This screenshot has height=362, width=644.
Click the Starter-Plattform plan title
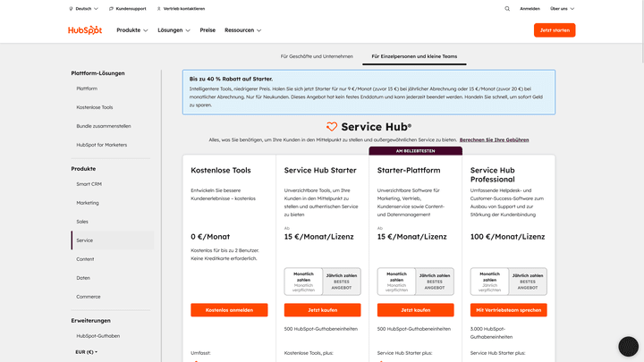click(409, 171)
